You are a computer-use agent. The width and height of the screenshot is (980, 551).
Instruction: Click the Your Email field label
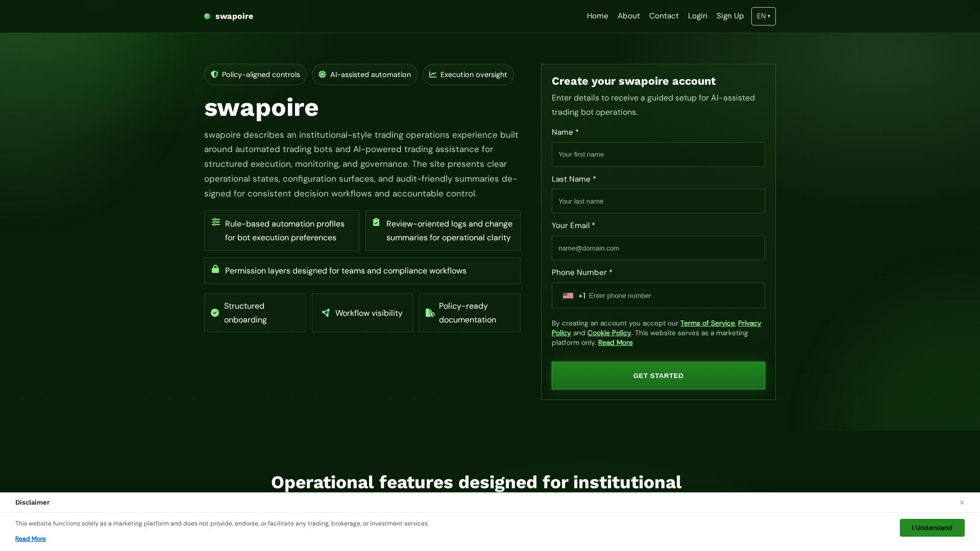[x=573, y=226]
